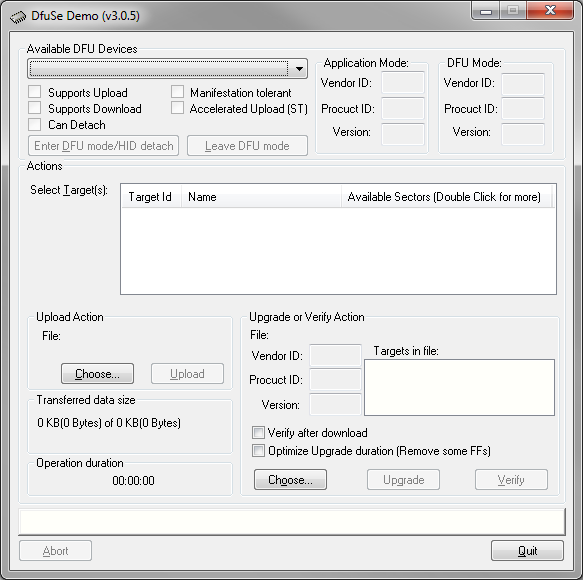This screenshot has height=580, width=583.
Task: Click the Targets in file list box
Action: click(459, 387)
